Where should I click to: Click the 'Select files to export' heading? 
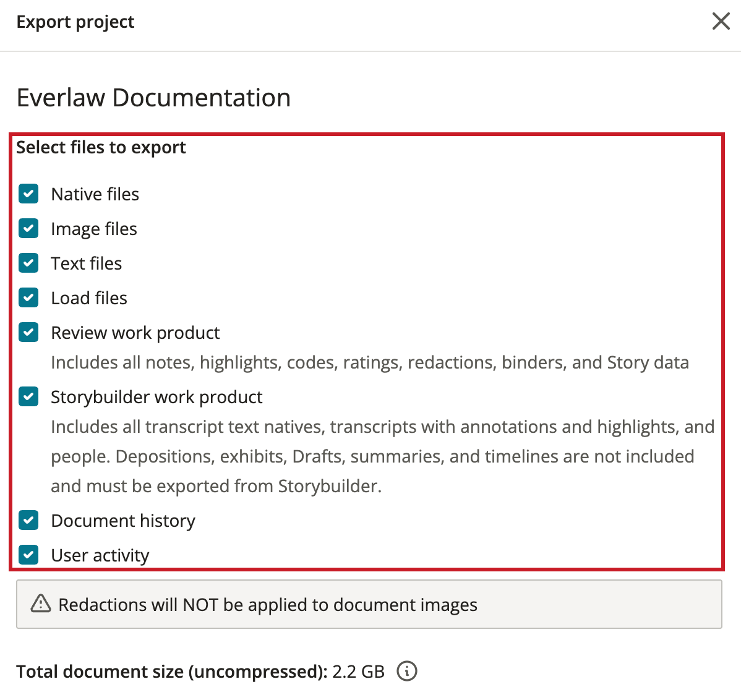(x=101, y=147)
